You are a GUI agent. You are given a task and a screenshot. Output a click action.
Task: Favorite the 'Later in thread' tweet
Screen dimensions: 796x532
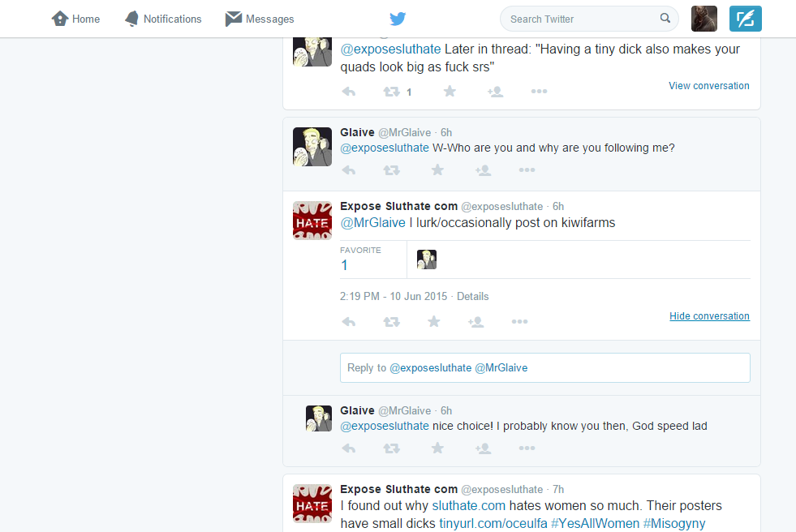point(450,92)
